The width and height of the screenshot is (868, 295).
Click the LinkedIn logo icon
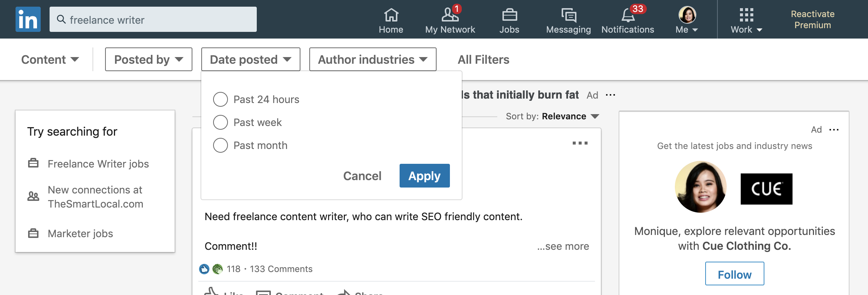coord(28,19)
